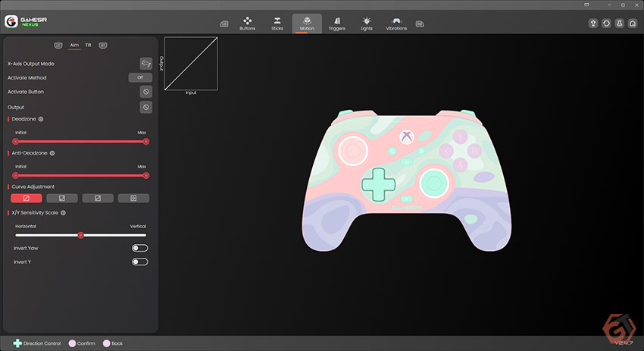Viewport: 644px width, 351px height.
Task: Open the Buttons configuration tab
Action: coord(247,24)
